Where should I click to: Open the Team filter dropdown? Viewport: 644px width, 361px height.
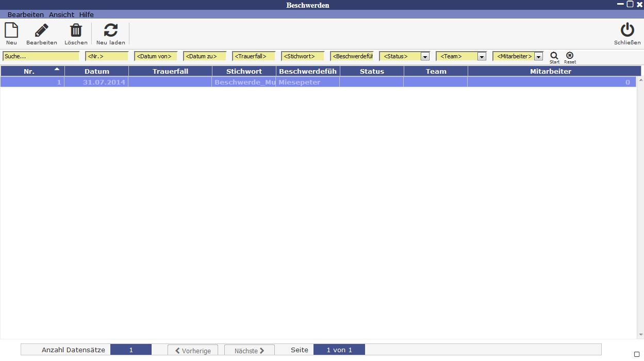point(482,57)
